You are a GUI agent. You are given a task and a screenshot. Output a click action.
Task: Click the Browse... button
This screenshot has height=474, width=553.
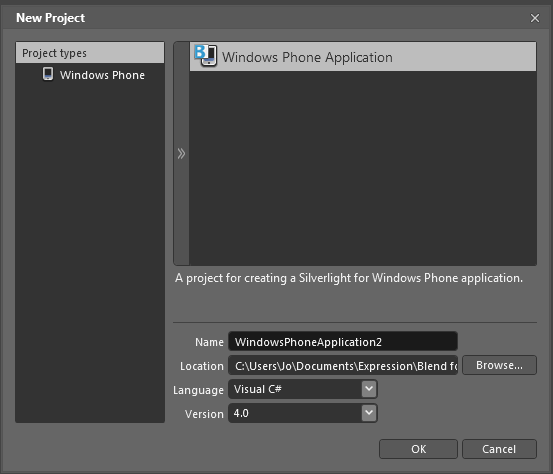pyautogui.click(x=499, y=365)
